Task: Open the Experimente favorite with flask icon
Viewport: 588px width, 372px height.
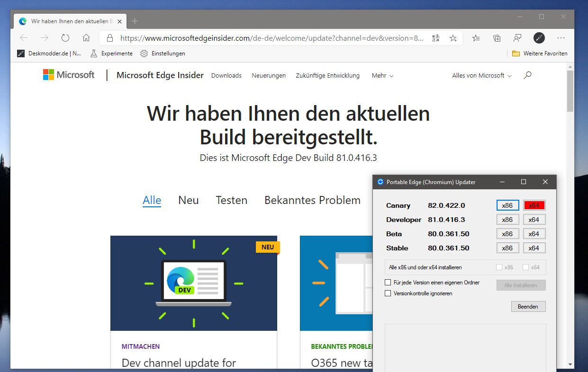Action: pos(111,53)
